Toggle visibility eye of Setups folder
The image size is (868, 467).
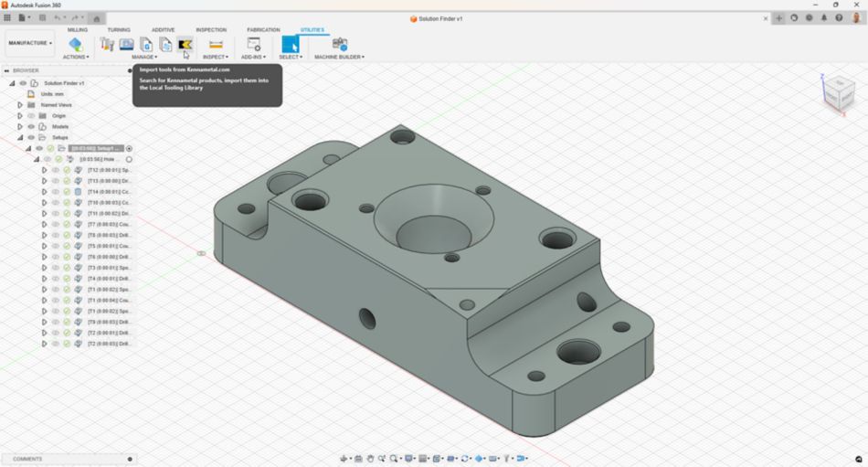tap(31, 137)
